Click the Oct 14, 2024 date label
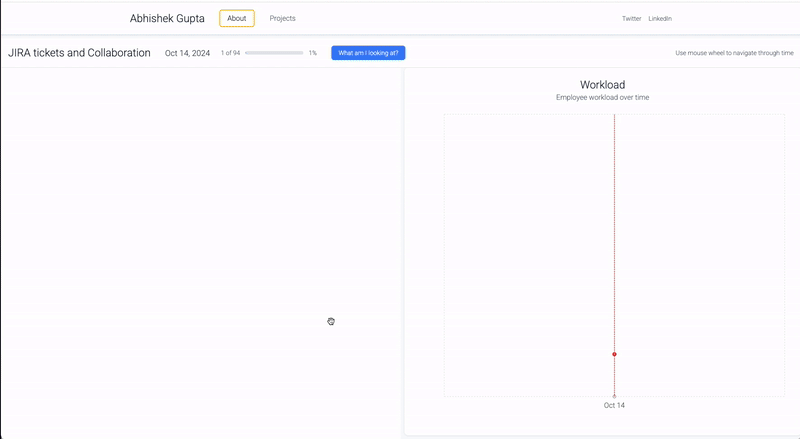The width and height of the screenshot is (800, 439). (x=187, y=53)
